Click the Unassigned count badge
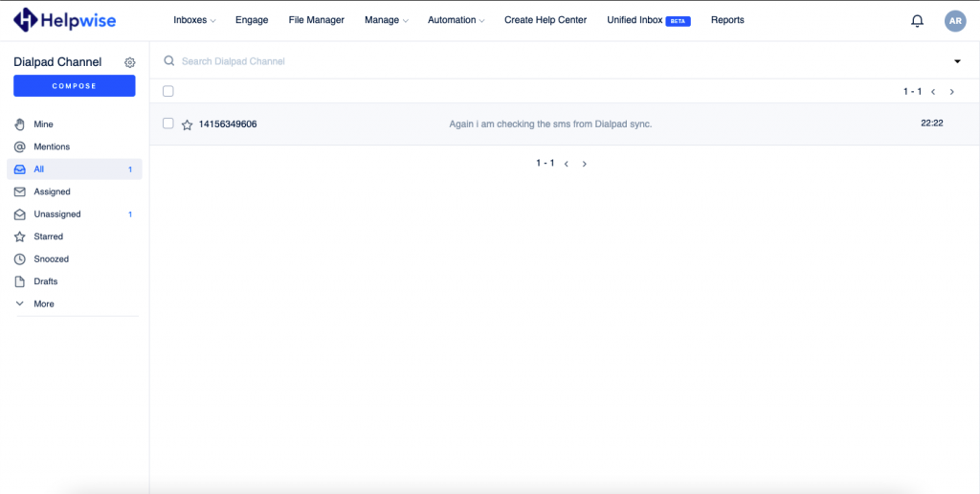 pyautogui.click(x=130, y=214)
